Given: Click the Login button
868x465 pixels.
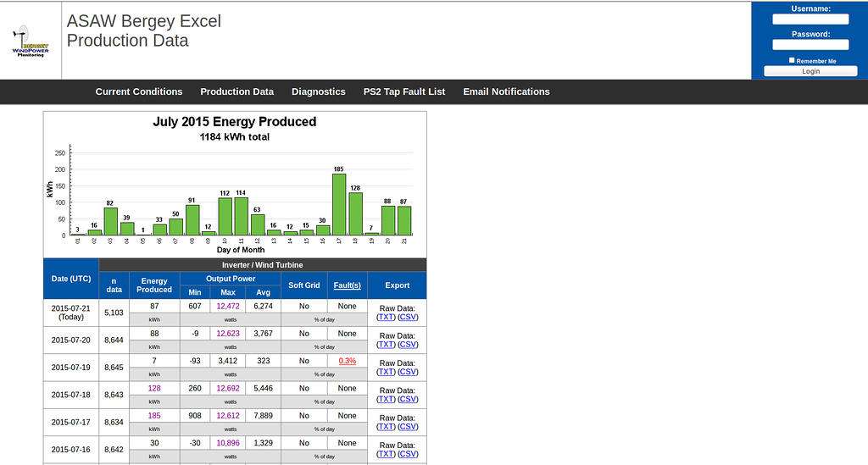Looking at the screenshot, I should point(810,71).
